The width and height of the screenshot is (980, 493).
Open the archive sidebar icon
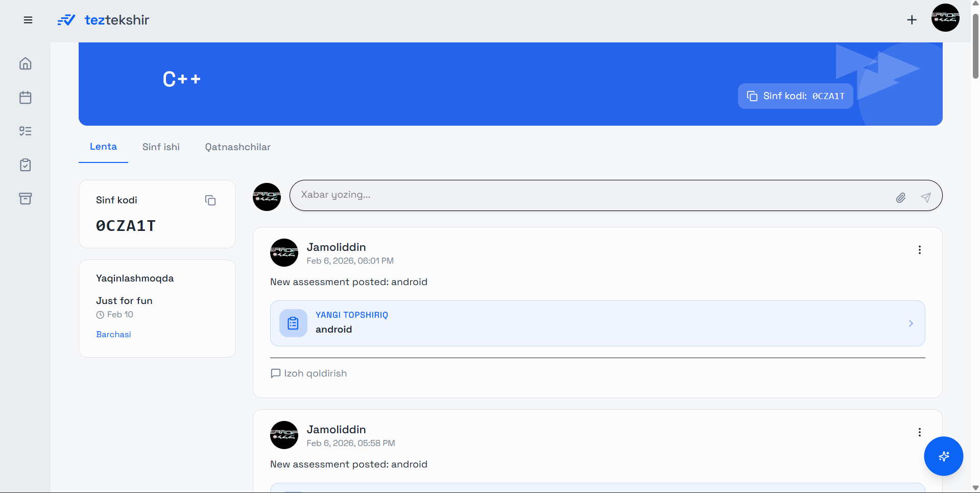click(26, 199)
